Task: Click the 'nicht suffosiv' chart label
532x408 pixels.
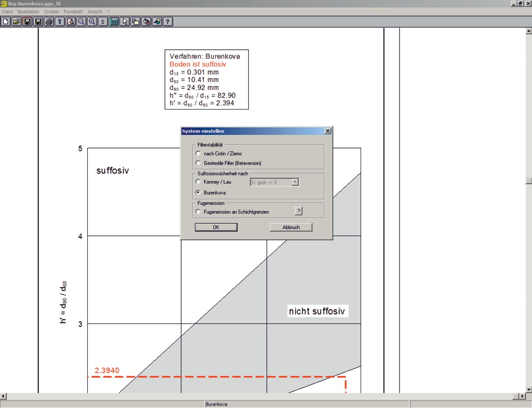Action: click(x=317, y=311)
